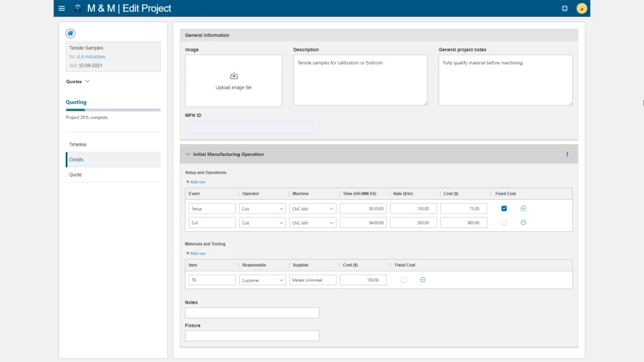
Task: Click the project progress bar
Action: 113,109
